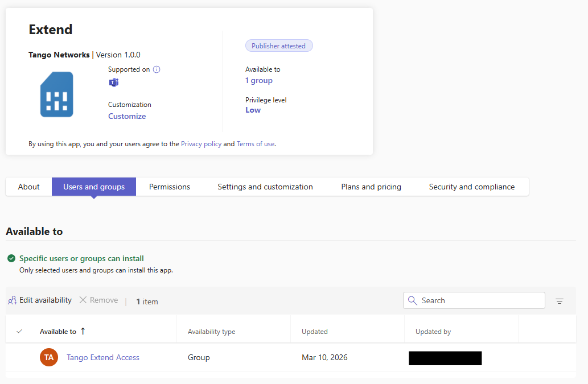Sort by the Available to column arrow
Image resolution: width=588 pixels, height=384 pixels.
[x=83, y=331]
